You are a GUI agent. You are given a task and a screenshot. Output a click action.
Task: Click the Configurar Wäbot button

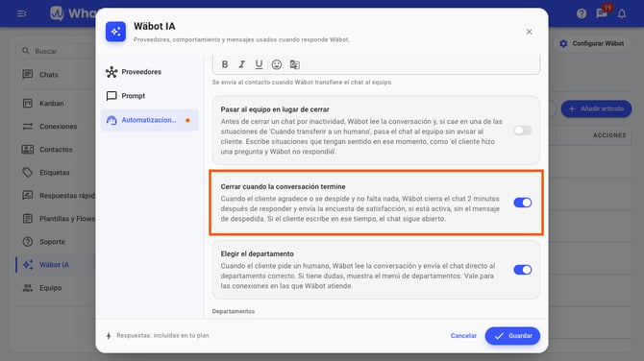[x=592, y=43]
